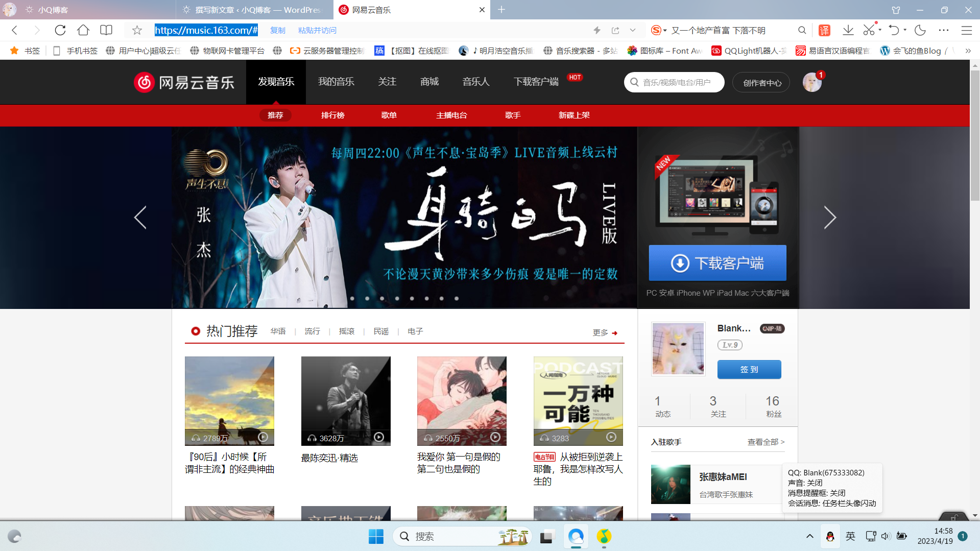Play the 最陈奕迅·精选 playlist
Image resolution: width=980 pixels, height=551 pixels.
(x=379, y=437)
